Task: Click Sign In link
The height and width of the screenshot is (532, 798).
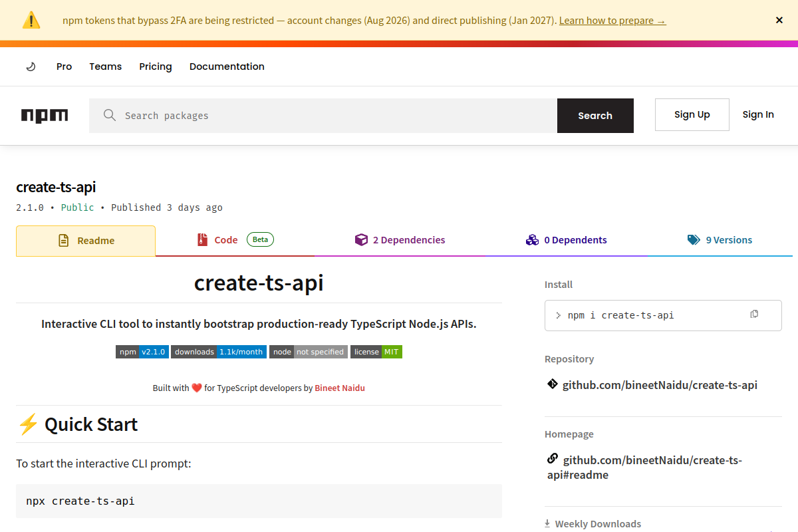Action: (x=758, y=114)
